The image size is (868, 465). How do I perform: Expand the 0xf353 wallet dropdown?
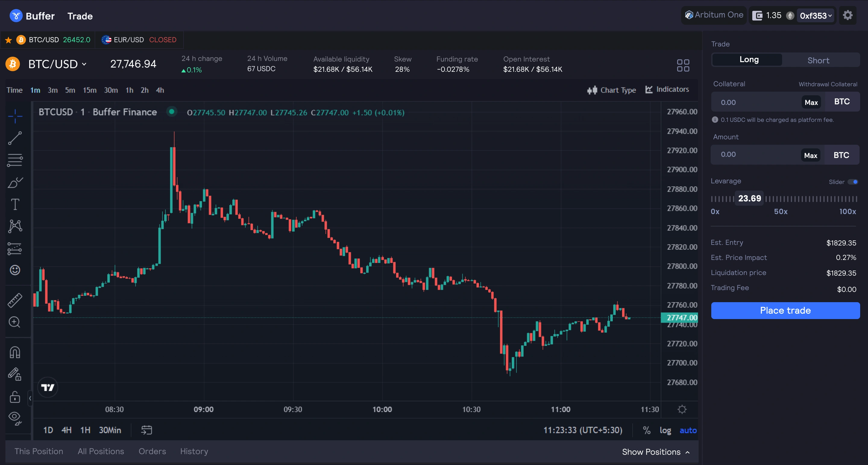pyautogui.click(x=816, y=15)
